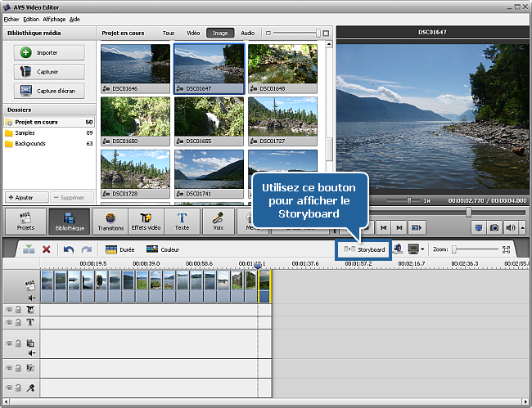
Task: Open the Effets vidéo panel
Action: pyautogui.click(x=146, y=221)
